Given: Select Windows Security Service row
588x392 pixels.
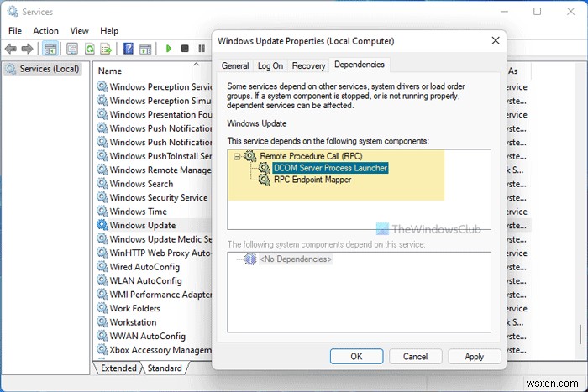Looking at the screenshot, I should tap(154, 197).
